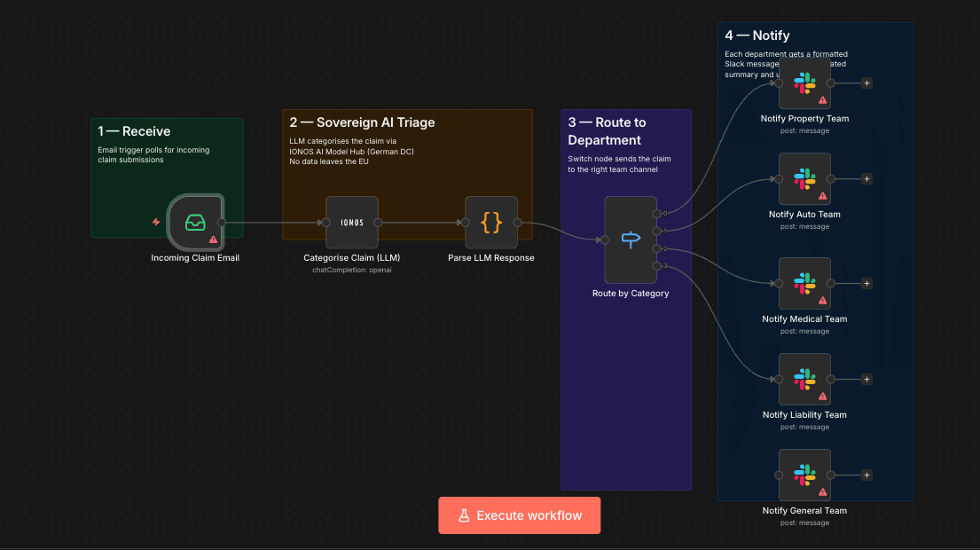980x550 pixels.
Task: Click plus connector after Notify Liability Team
Action: point(866,380)
